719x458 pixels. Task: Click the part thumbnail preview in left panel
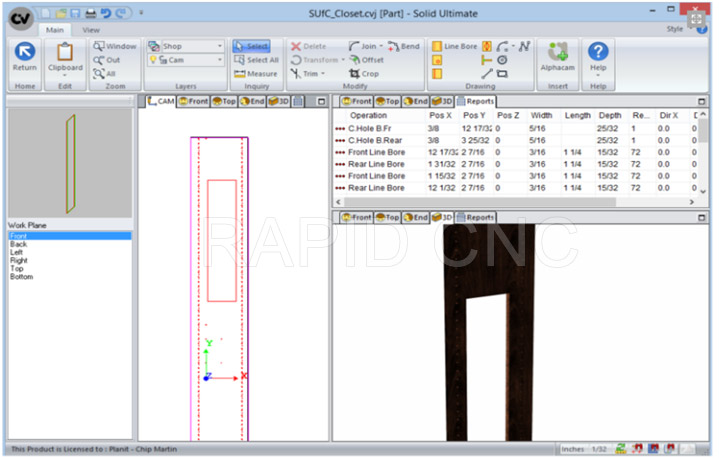tap(70, 164)
